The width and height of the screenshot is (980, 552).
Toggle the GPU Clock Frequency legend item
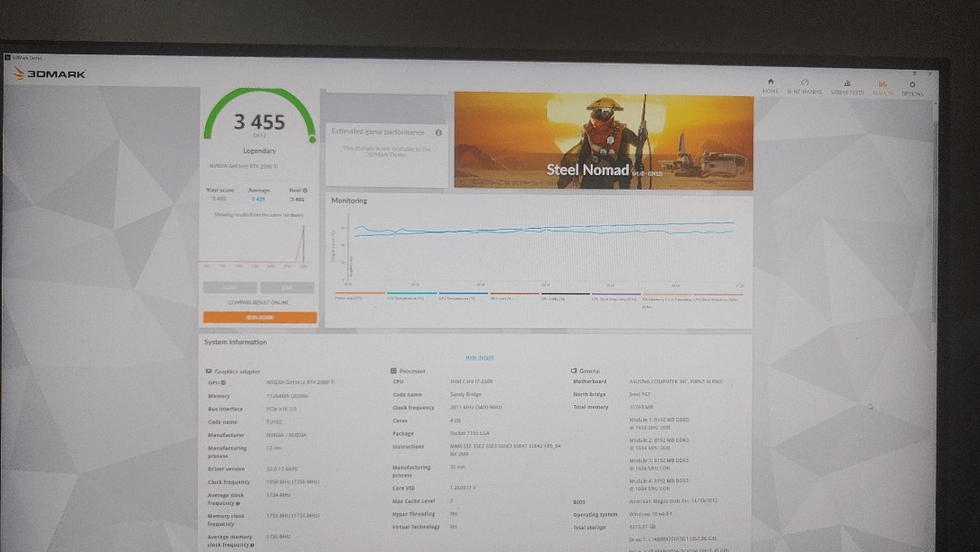click(x=718, y=297)
